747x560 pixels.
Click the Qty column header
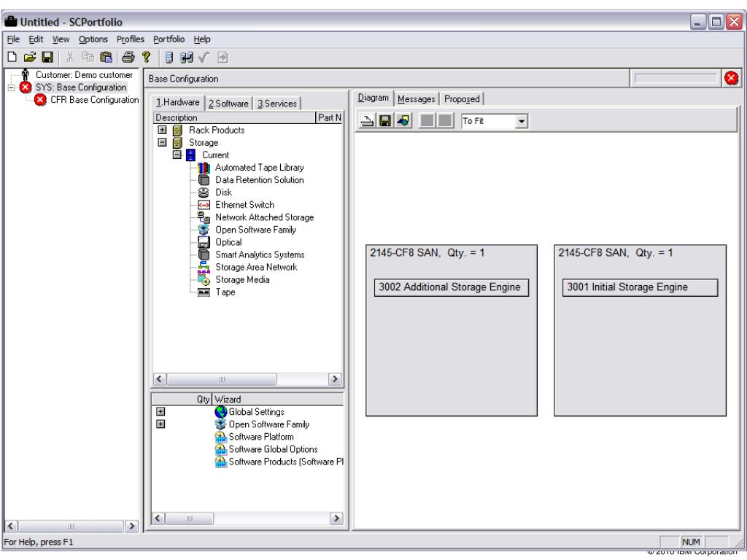(x=182, y=399)
